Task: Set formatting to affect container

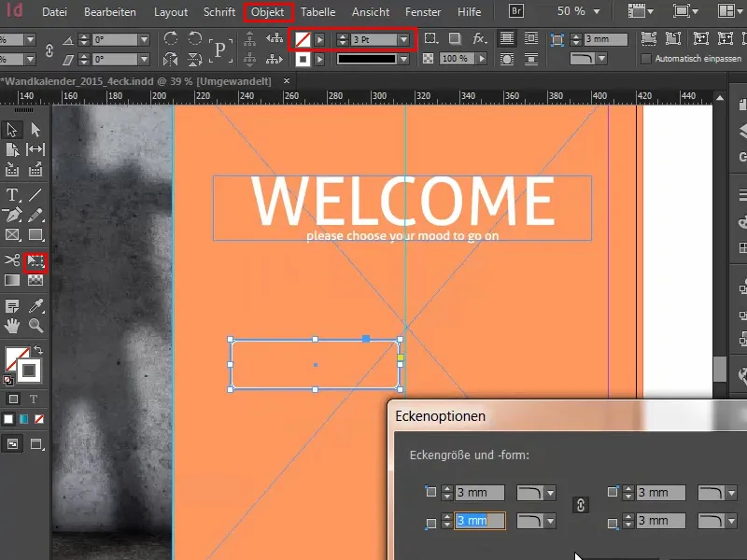Action: [x=13, y=399]
